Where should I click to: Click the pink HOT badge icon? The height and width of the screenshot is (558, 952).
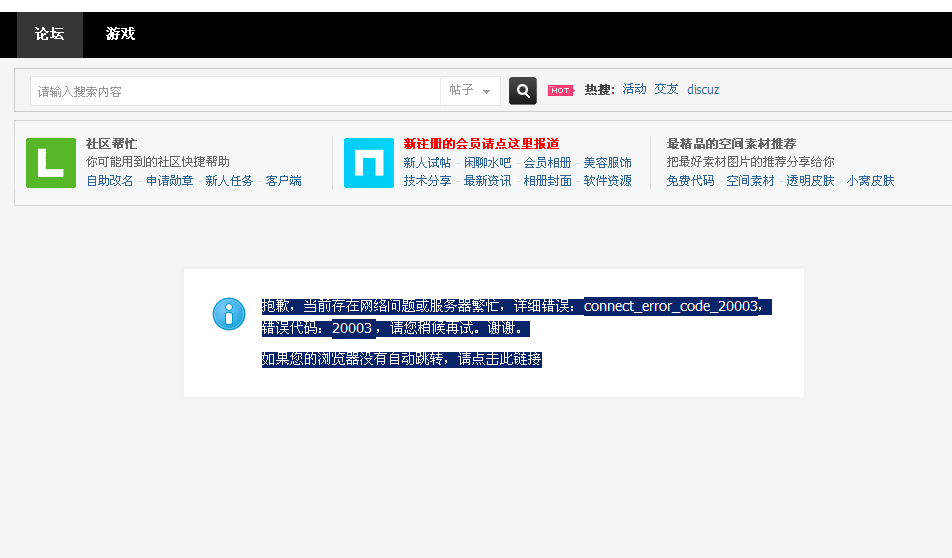pos(560,91)
